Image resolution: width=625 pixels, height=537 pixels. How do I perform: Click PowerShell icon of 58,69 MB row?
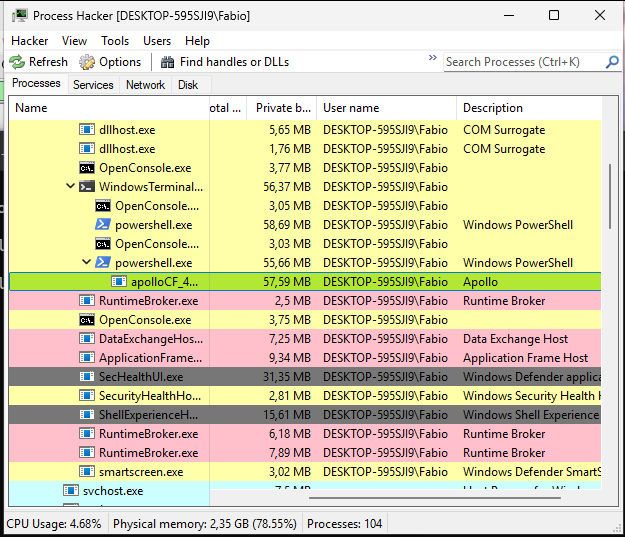tap(103, 224)
